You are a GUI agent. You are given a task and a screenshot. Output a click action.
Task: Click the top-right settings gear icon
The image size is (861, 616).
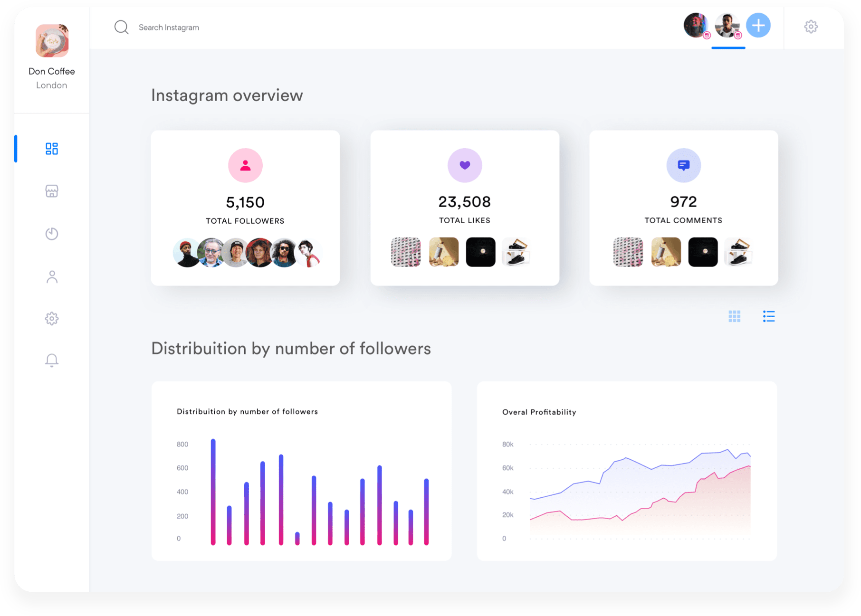pos(811,27)
